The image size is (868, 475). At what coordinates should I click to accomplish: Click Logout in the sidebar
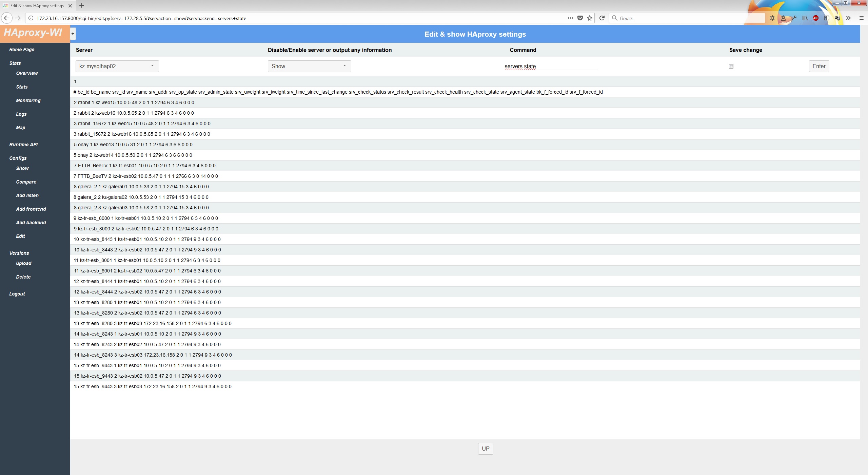click(x=17, y=294)
